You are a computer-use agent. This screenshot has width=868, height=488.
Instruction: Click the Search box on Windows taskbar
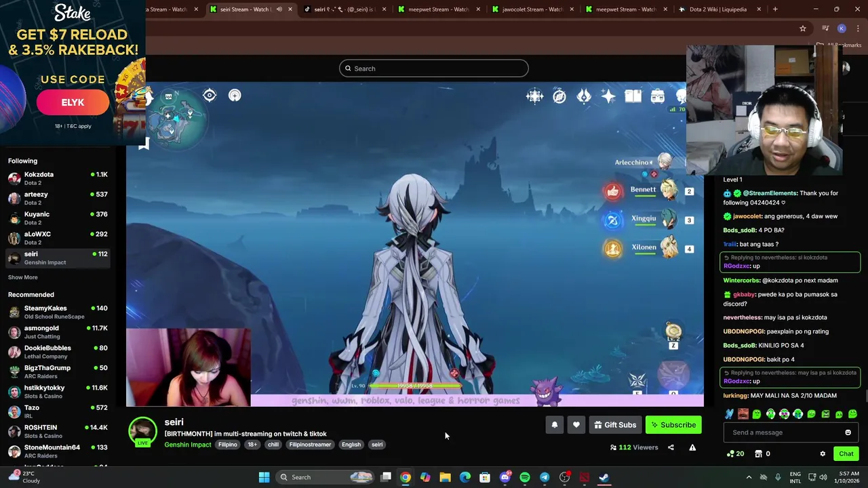point(325,477)
